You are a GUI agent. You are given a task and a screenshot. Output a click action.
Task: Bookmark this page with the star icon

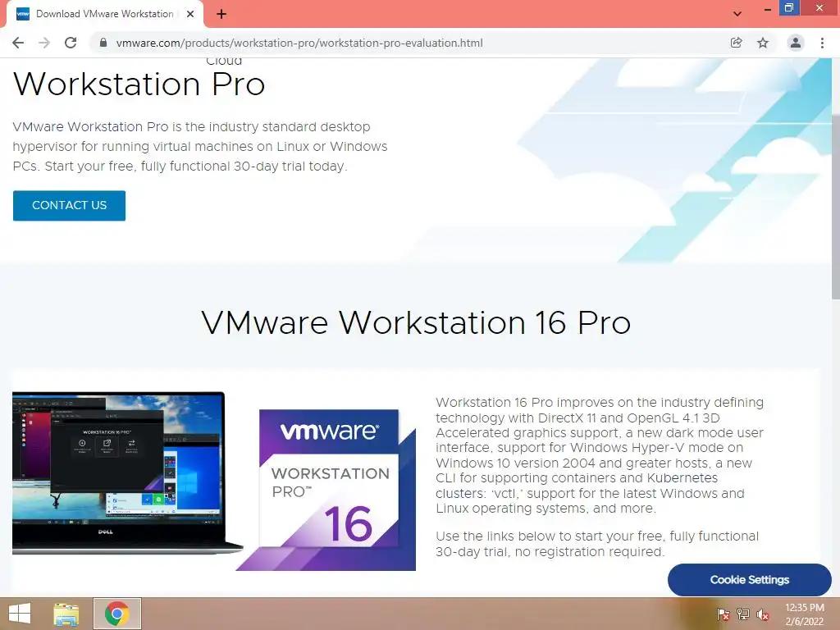[x=763, y=43]
